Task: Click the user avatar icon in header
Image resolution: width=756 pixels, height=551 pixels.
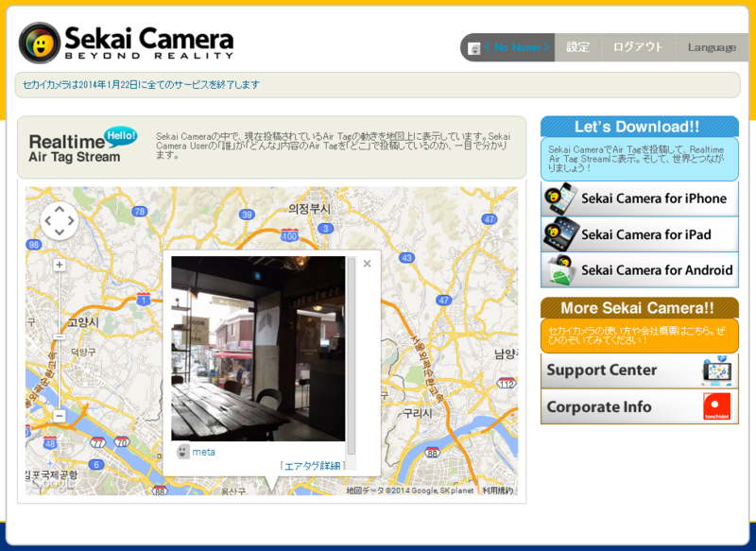Action: click(x=474, y=48)
